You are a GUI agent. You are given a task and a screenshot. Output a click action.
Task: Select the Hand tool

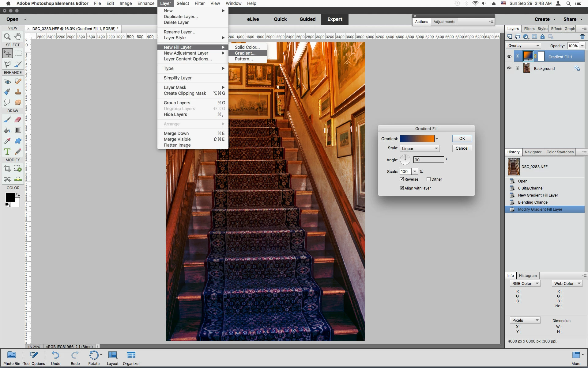18,36
